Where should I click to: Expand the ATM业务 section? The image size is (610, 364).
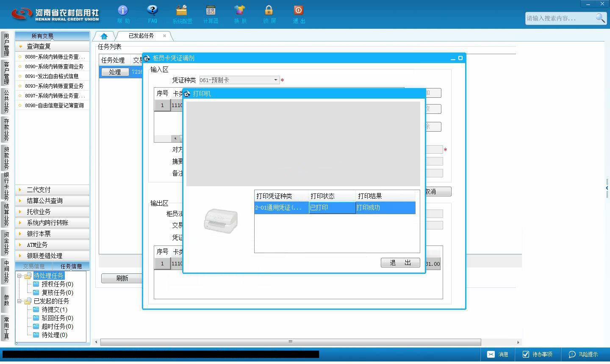click(x=52, y=245)
